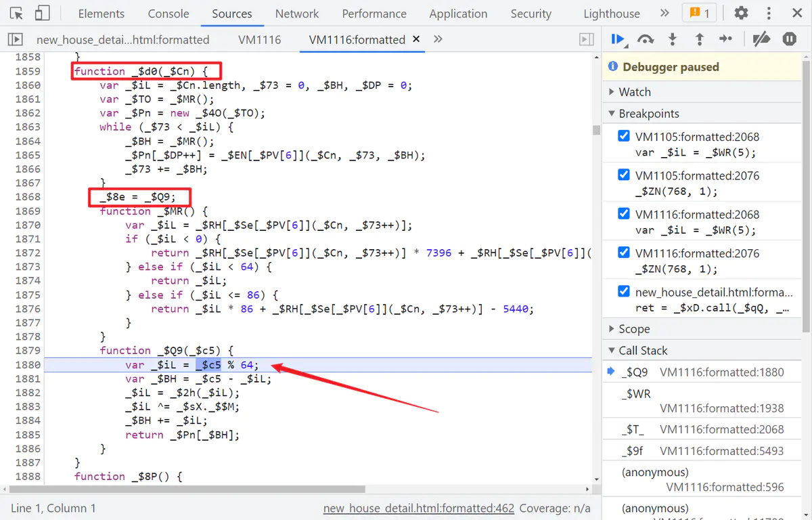Screen dimensions: 812x520
Task: Toggle new_house_detail.html breakpoint checkbox
Action: tap(624, 292)
